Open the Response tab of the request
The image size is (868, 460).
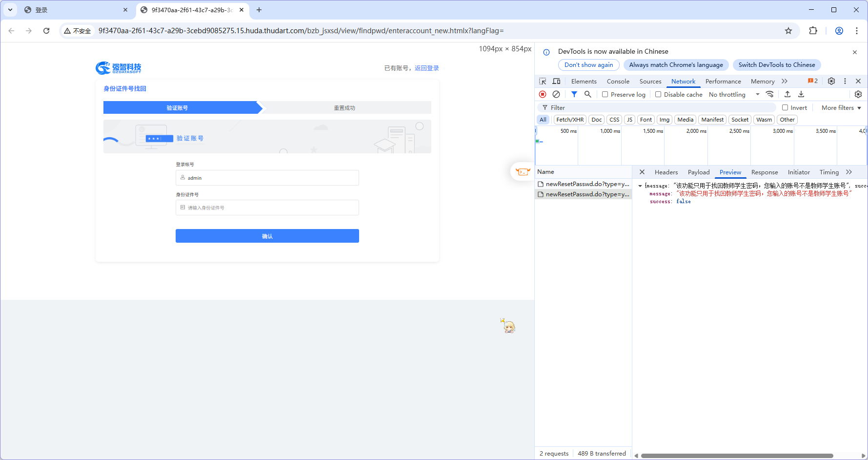[x=764, y=172]
